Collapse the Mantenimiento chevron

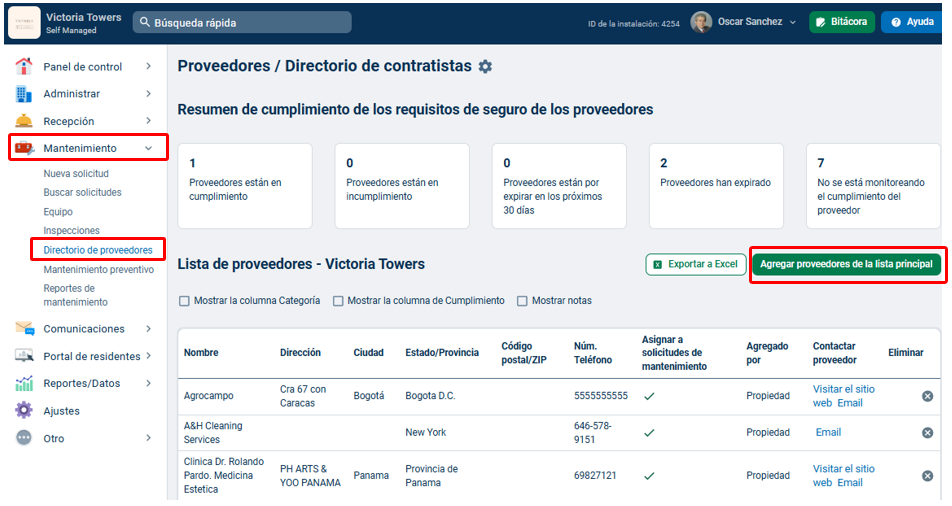tap(149, 148)
